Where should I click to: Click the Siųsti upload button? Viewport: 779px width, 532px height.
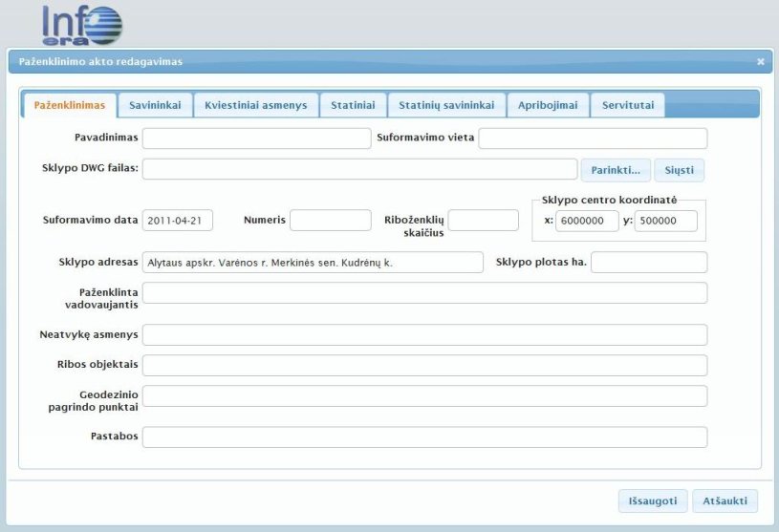(x=680, y=170)
